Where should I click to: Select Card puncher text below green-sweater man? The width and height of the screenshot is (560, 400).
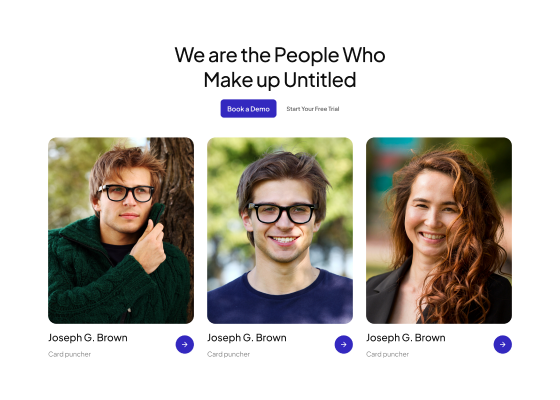tap(70, 354)
